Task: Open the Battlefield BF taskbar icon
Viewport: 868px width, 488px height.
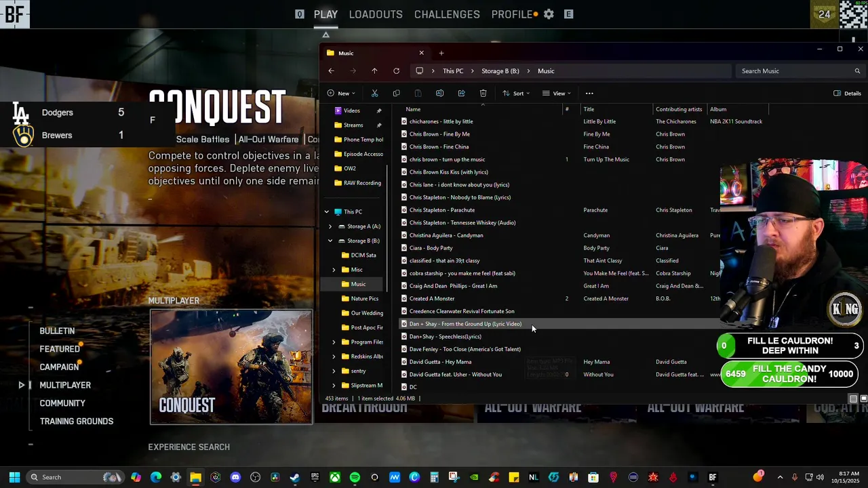Action: tap(713, 477)
